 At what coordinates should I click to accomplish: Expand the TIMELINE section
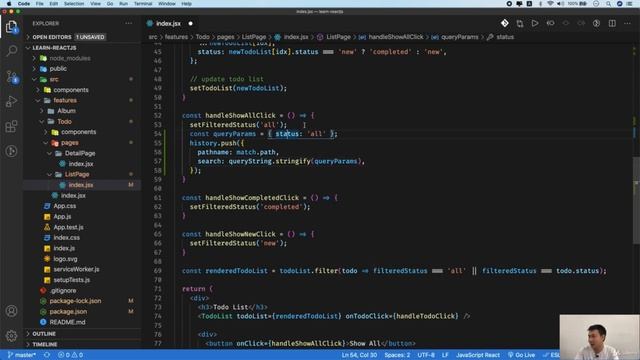44,344
